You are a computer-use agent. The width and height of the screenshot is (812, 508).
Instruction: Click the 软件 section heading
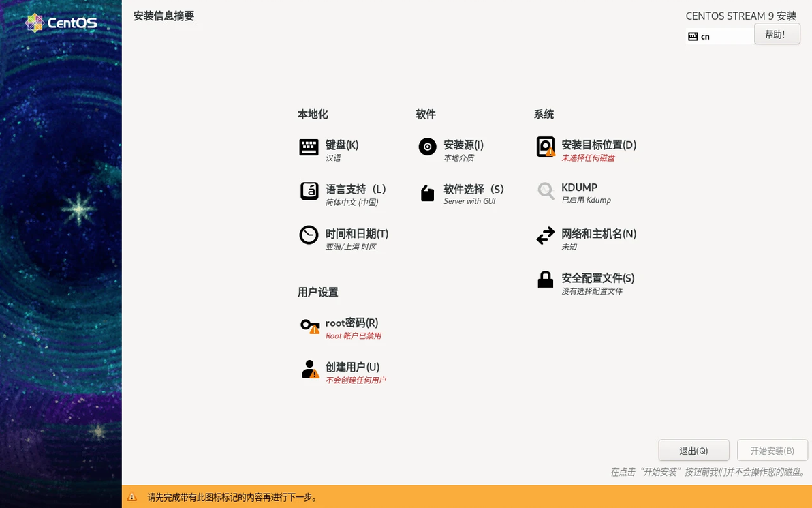[x=426, y=114]
